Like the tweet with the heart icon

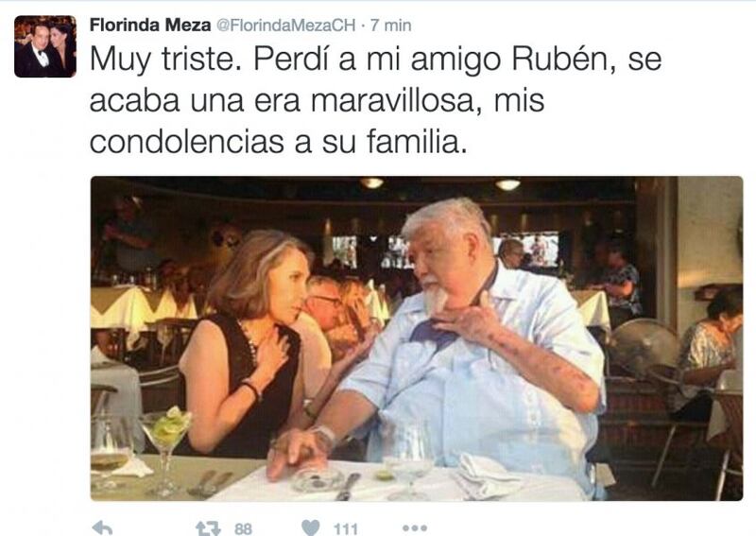(x=311, y=527)
